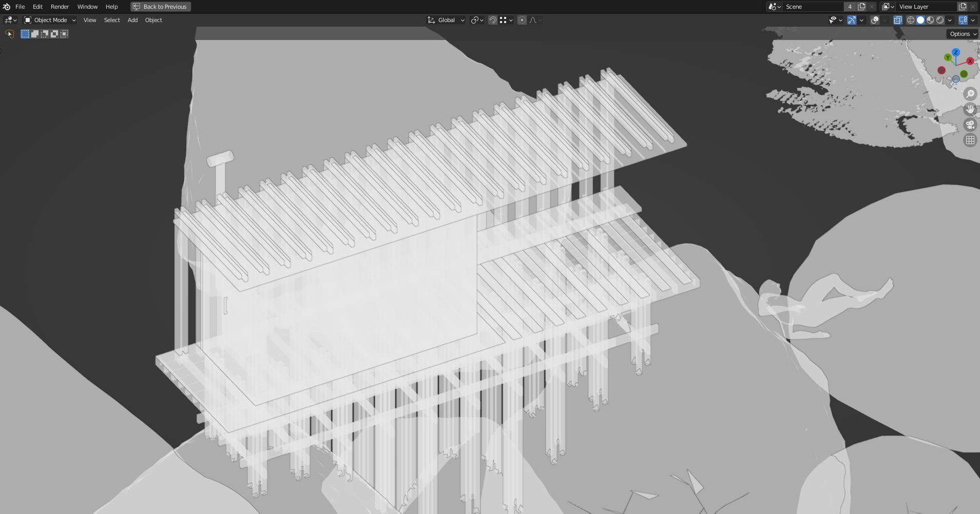This screenshot has height=514, width=980.
Task: Choose Set new selection mode
Action: click(x=25, y=34)
